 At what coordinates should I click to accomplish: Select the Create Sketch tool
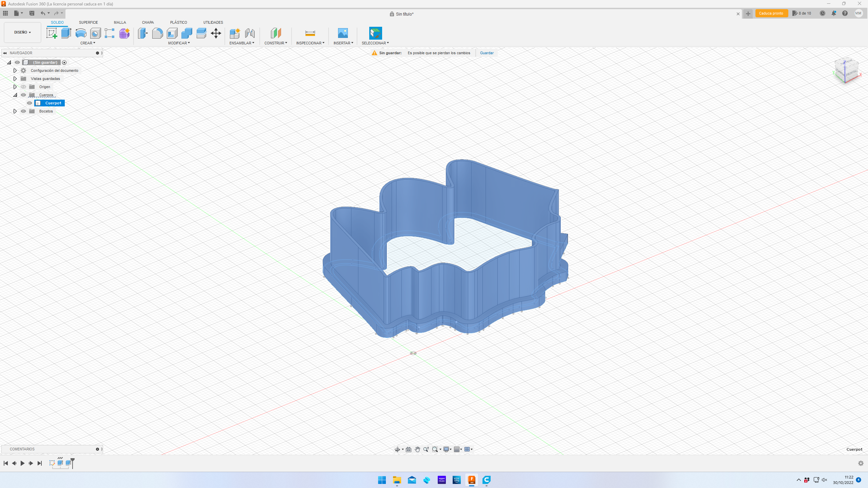[52, 33]
